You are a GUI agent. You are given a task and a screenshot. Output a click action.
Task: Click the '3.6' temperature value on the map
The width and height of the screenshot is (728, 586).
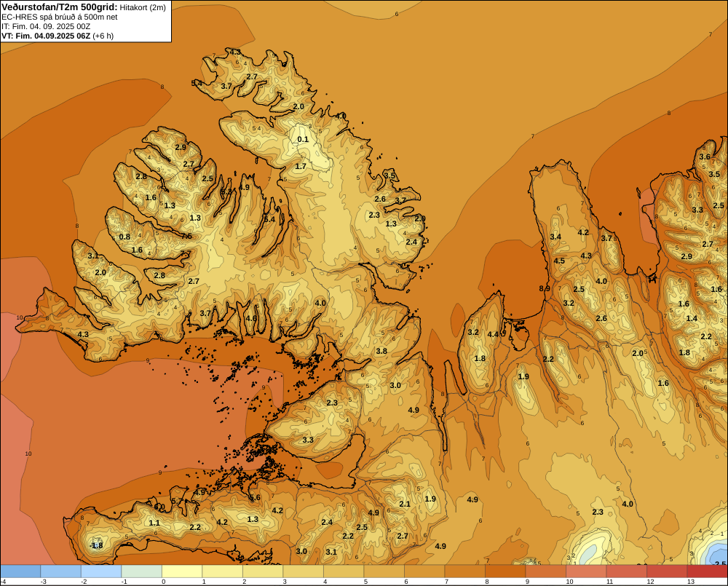705,157
